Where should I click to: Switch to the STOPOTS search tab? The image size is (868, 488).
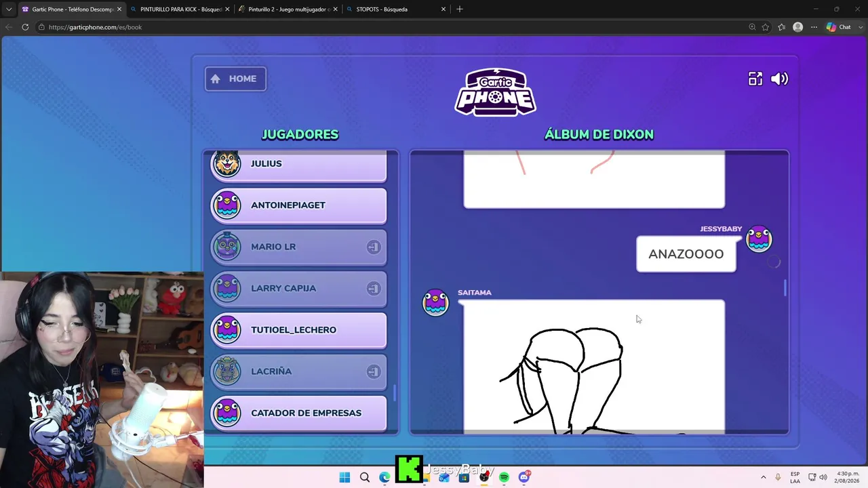[396, 9]
